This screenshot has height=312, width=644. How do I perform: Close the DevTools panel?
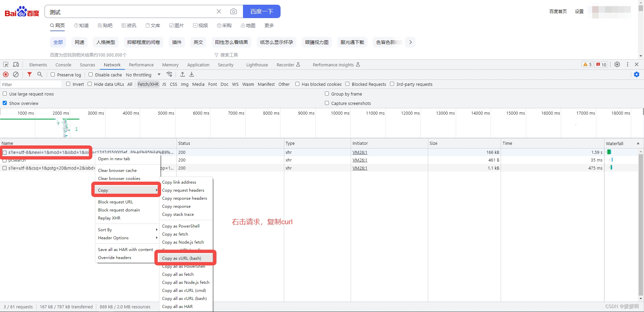tap(637, 64)
